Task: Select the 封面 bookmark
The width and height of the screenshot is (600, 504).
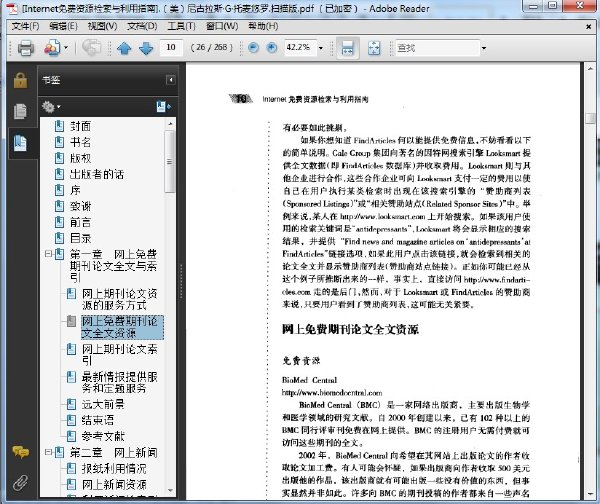Action: click(x=80, y=126)
